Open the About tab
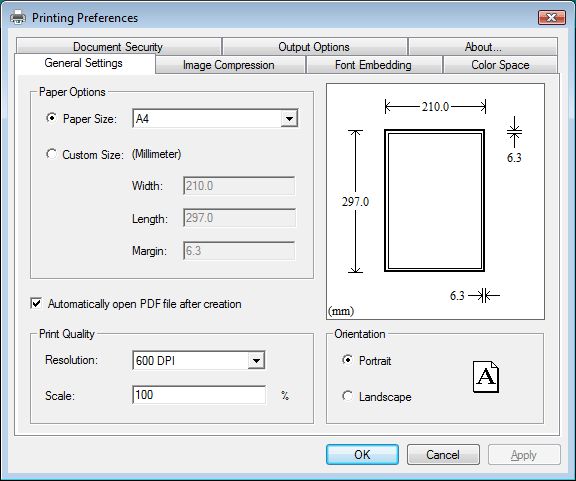 pos(483,47)
